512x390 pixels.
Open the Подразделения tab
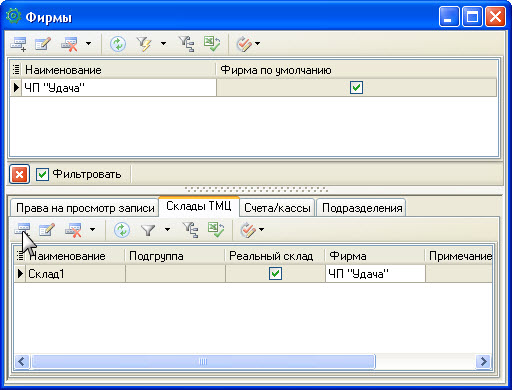pos(362,208)
